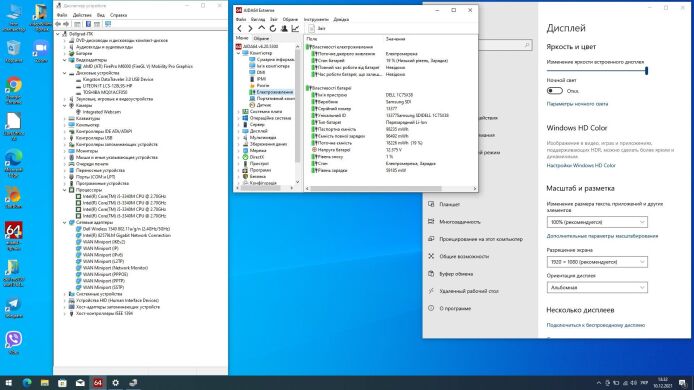Viewport: 694px width, 390px height.
Task: Open Інструменти menu in AIDA64
Action: [x=316, y=19]
